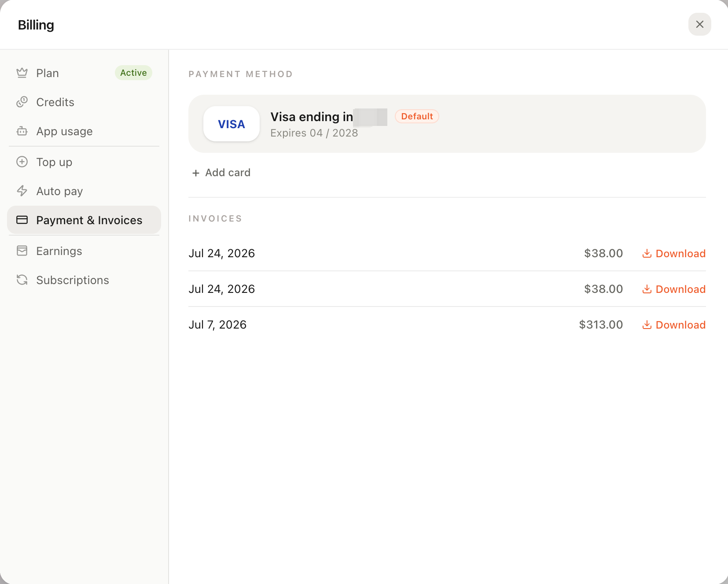Click the Add card button

pos(221,173)
